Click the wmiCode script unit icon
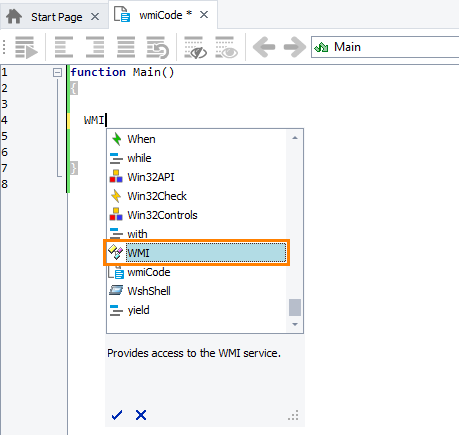This screenshot has width=459, height=435. point(116,272)
